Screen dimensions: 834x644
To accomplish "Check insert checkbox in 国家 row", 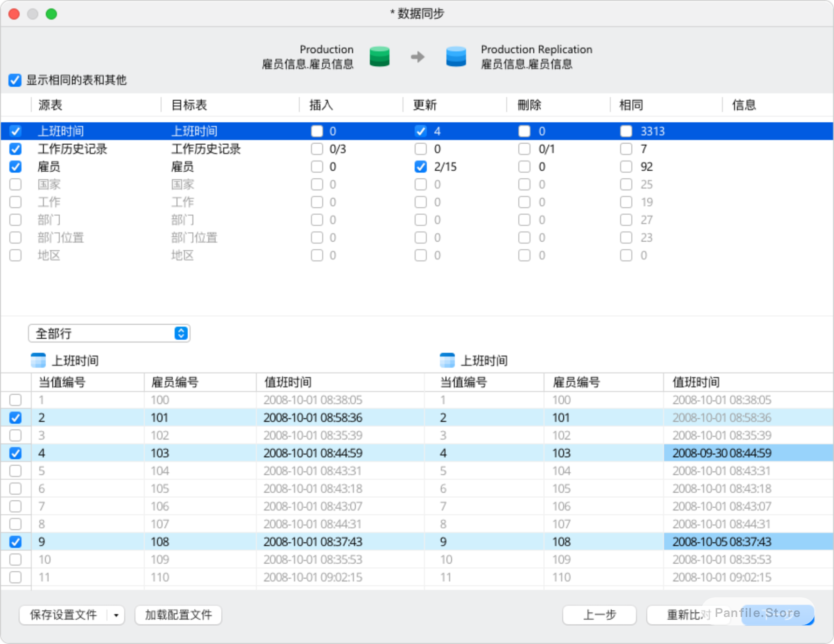I will click(x=317, y=184).
